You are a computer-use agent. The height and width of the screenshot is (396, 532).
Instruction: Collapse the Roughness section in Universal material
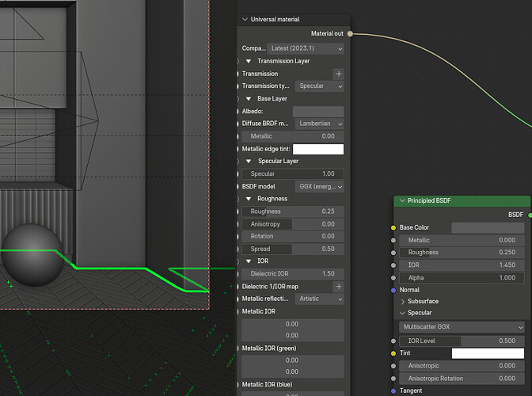click(x=249, y=199)
